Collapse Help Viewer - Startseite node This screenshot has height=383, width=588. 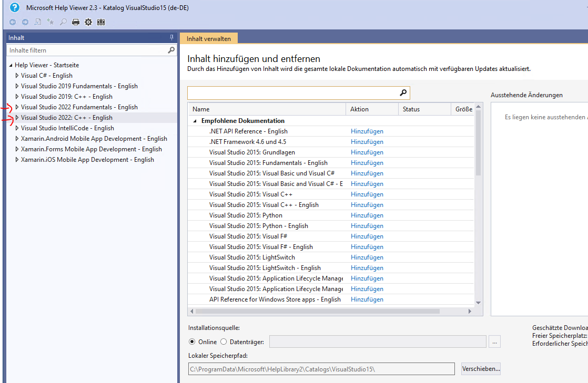pos(11,65)
